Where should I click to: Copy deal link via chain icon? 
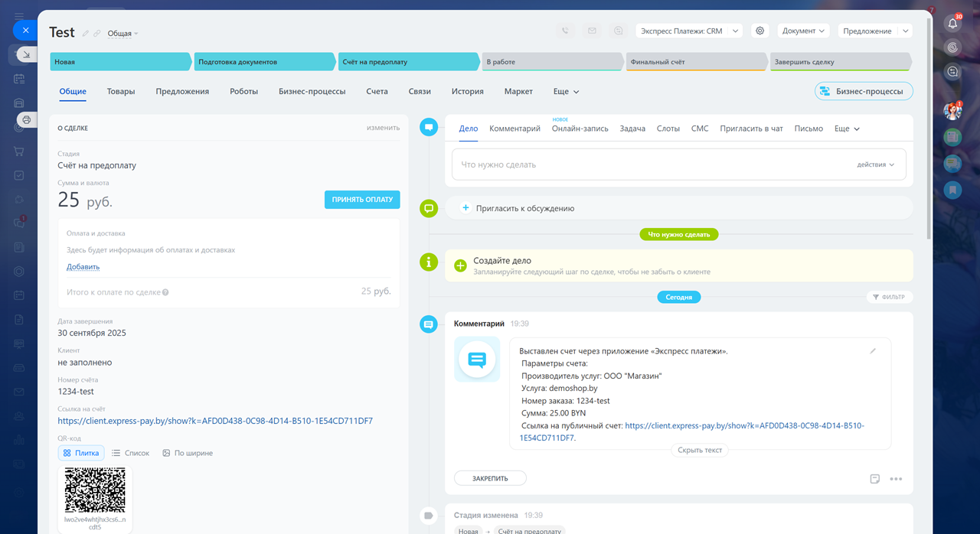click(97, 33)
